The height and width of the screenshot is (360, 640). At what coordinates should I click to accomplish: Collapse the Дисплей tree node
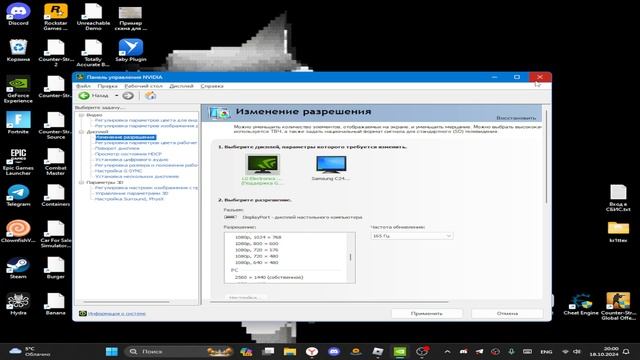point(81,132)
